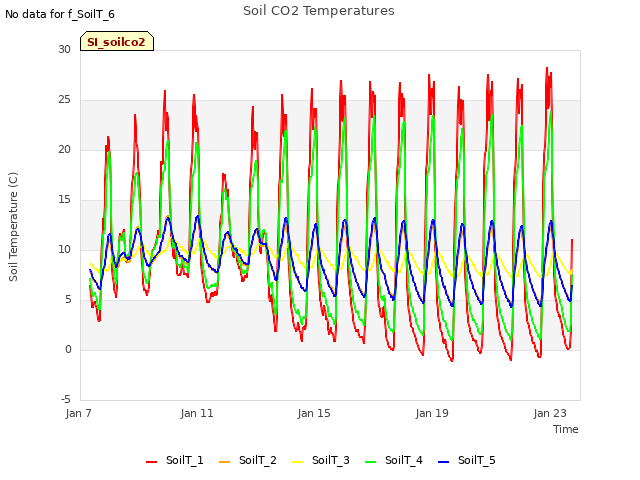Click the Jan 19 x-axis label
Viewport: 640px width, 480px height.
[x=432, y=413]
